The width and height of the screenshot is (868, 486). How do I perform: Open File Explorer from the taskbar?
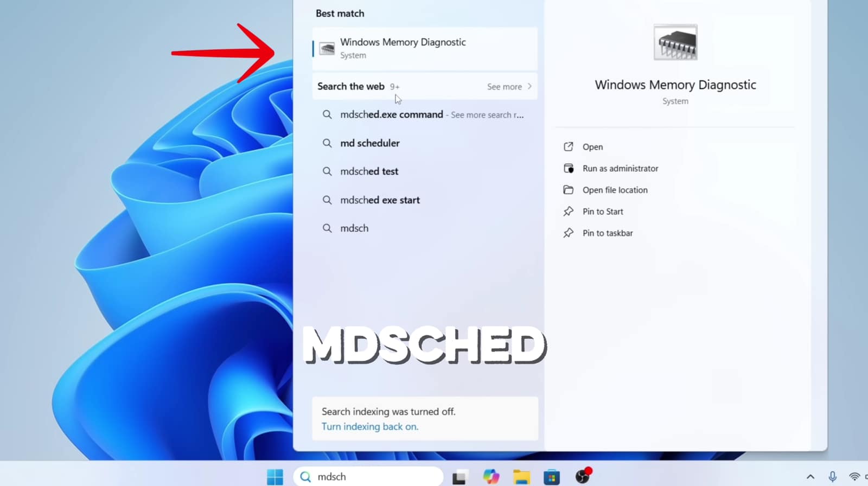click(x=521, y=477)
